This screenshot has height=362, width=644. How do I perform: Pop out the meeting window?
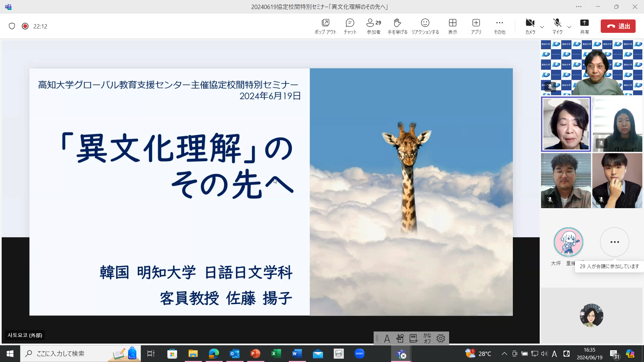click(x=325, y=26)
